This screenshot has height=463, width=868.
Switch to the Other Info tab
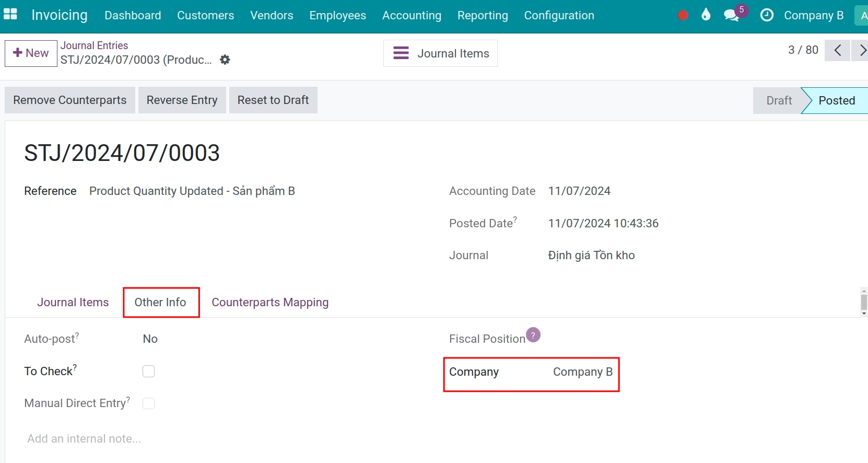160,302
